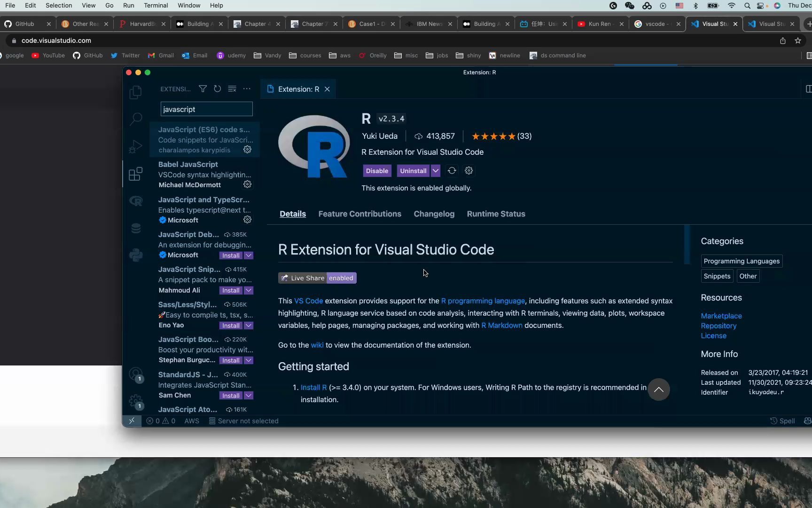Open the Manage gear in activity bar

pyautogui.click(x=135, y=401)
